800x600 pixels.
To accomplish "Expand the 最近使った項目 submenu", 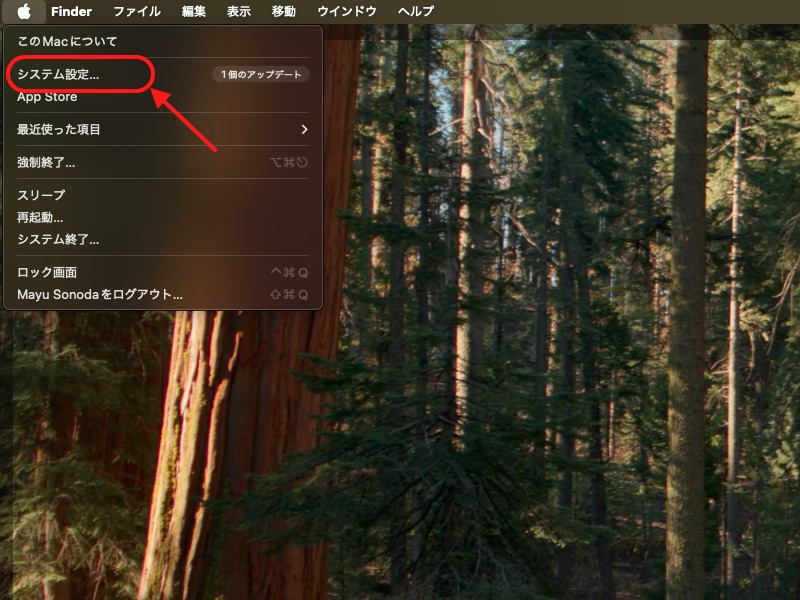I will 60,128.
